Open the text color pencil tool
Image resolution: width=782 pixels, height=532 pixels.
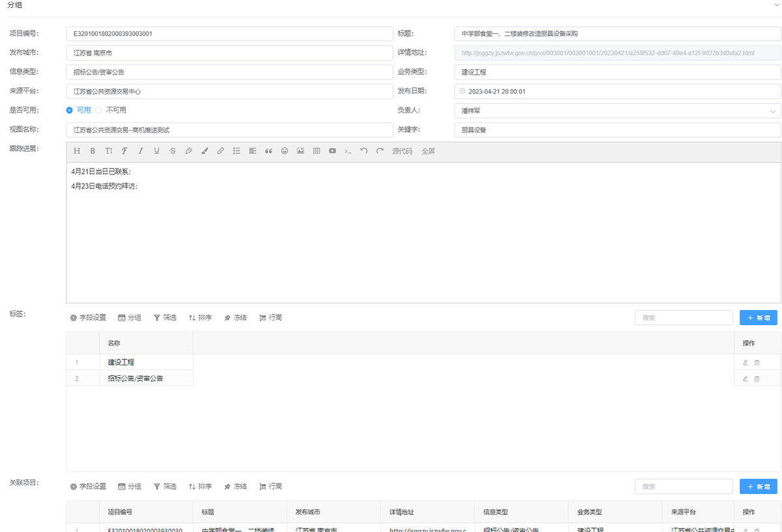point(188,151)
